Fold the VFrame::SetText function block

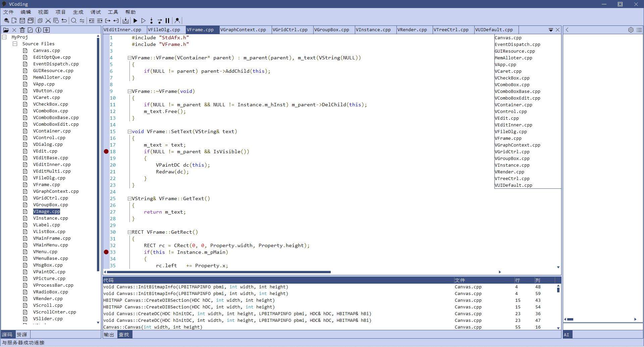[129, 131]
